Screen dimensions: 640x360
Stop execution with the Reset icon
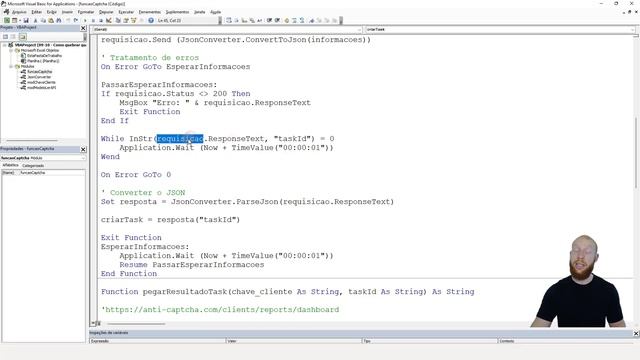click(x=101, y=20)
